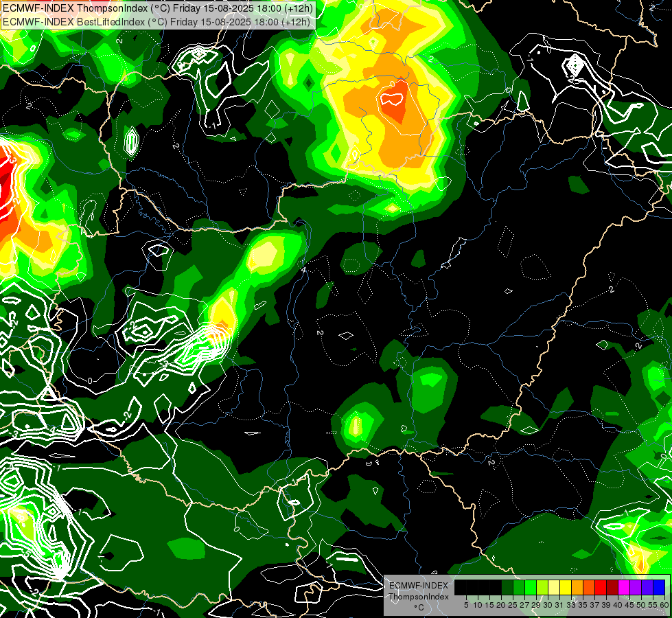
Task: Select the pure yellow 31–33 legend swatch
Action: pos(566,587)
